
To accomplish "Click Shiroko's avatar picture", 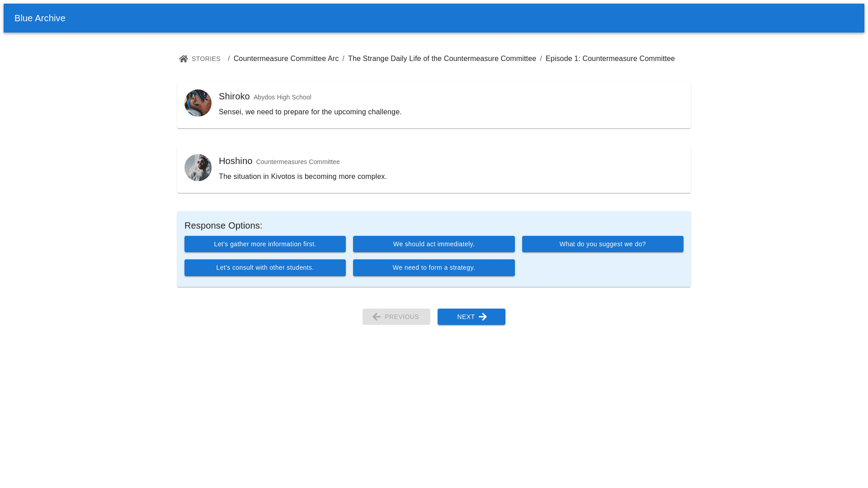I will coord(198,103).
